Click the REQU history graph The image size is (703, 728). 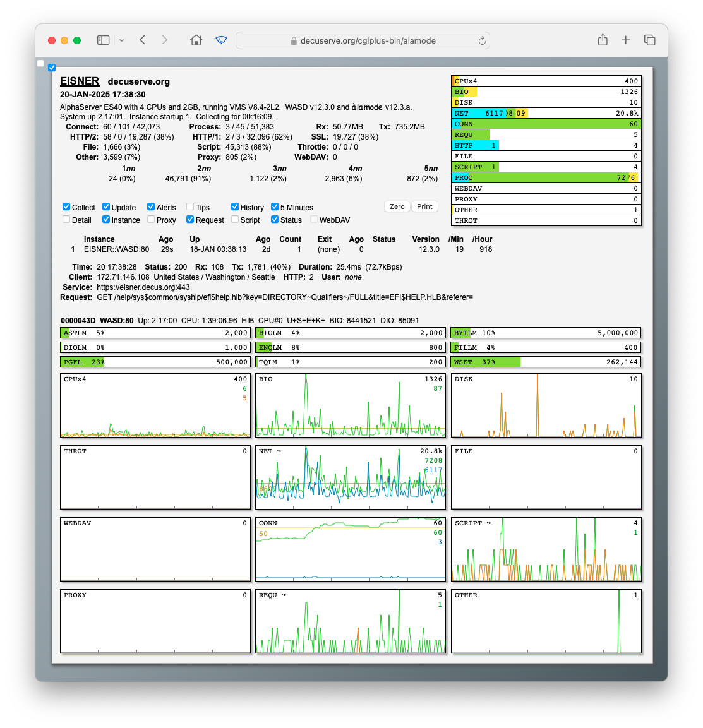pyautogui.click(x=351, y=621)
